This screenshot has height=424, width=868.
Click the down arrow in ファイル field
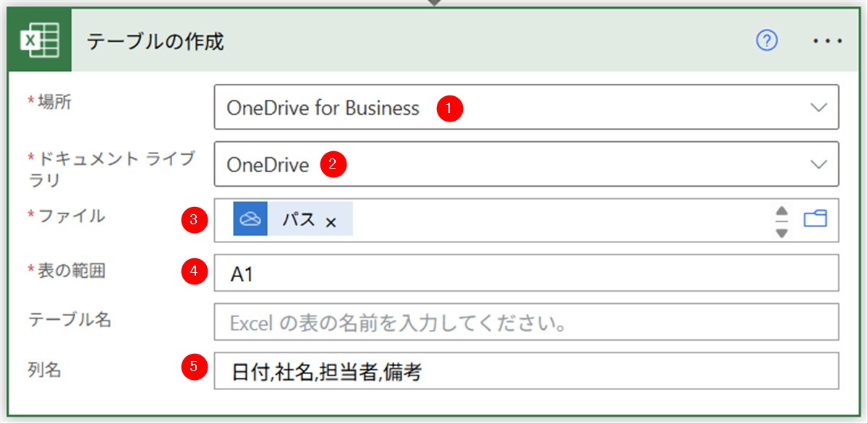point(781,232)
